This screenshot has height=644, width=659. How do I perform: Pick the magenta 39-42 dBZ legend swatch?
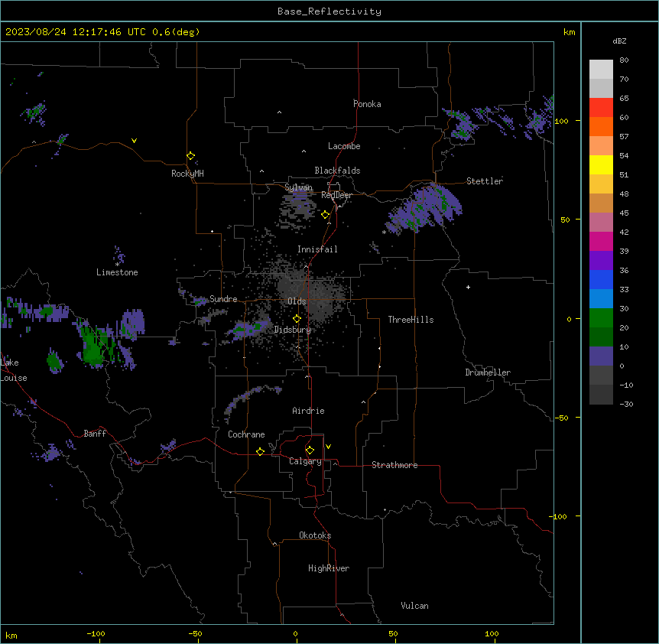pos(601,241)
